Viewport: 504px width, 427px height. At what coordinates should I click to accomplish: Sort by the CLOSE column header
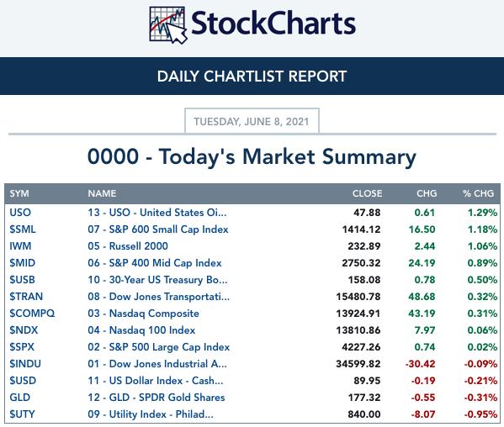click(x=367, y=193)
